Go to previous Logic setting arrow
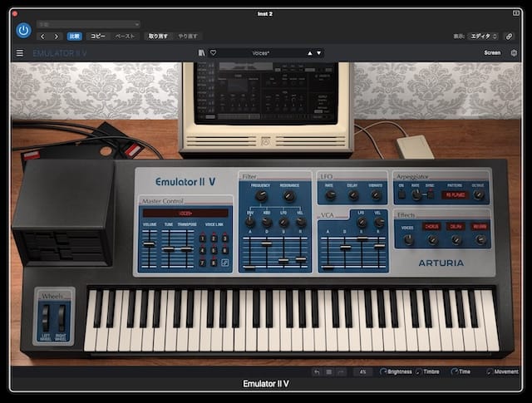The image size is (532, 403). pyautogui.click(x=42, y=37)
